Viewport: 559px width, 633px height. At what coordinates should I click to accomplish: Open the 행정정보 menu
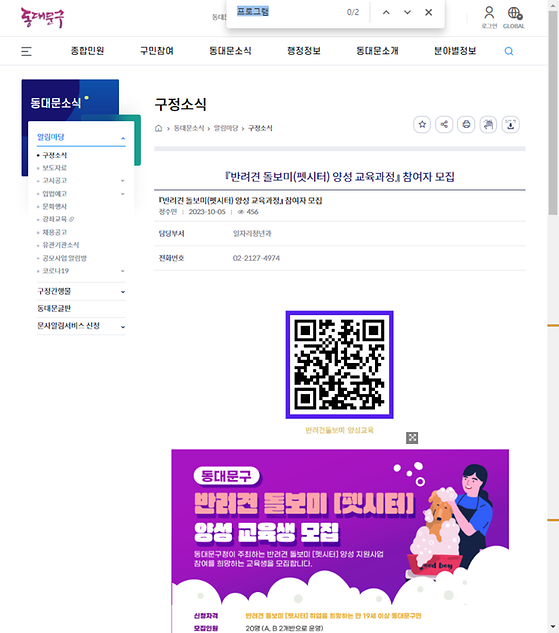pyautogui.click(x=304, y=51)
